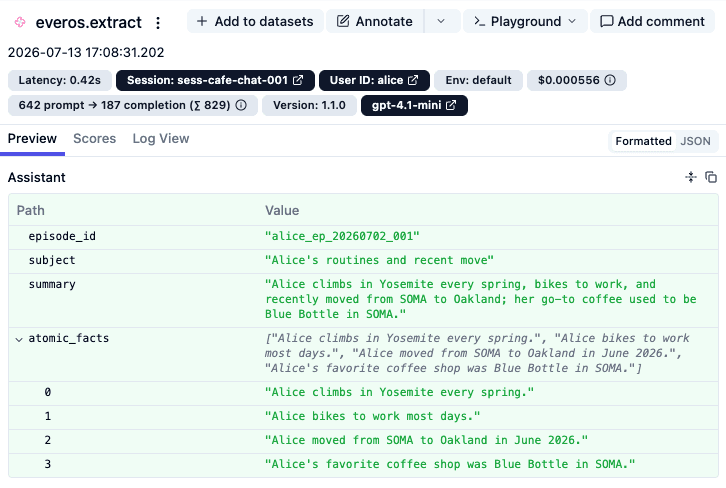
Task: Click the Version 1.1.0 badge
Action: [309, 105]
